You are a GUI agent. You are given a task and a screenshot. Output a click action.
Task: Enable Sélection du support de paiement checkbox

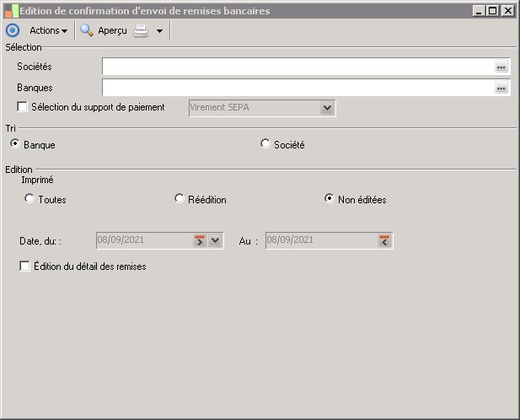pyautogui.click(x=22, y=107)
